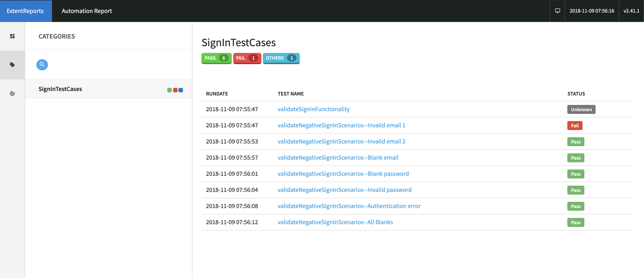Click the OTHERS 1 badge
This screenshot has height=278, width=644.
(x=281, y=58)
